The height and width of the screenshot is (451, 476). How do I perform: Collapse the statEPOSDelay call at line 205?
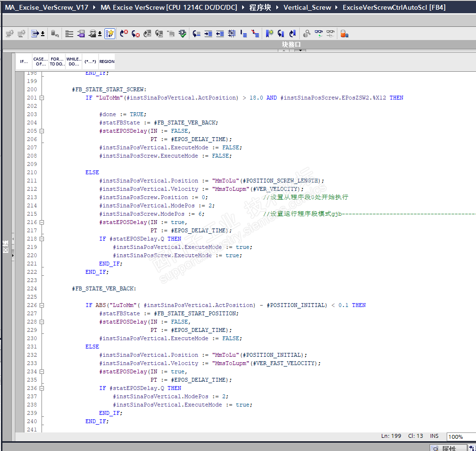(x=41, y=131)
